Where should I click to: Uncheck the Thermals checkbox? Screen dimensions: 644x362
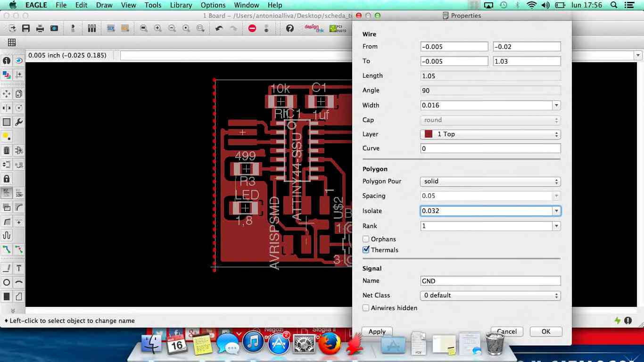[366, 250]
